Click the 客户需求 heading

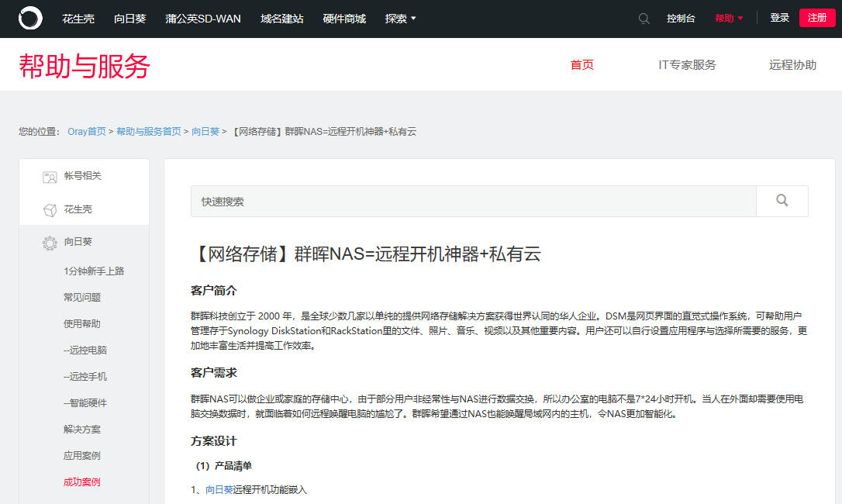click(214, 373)
